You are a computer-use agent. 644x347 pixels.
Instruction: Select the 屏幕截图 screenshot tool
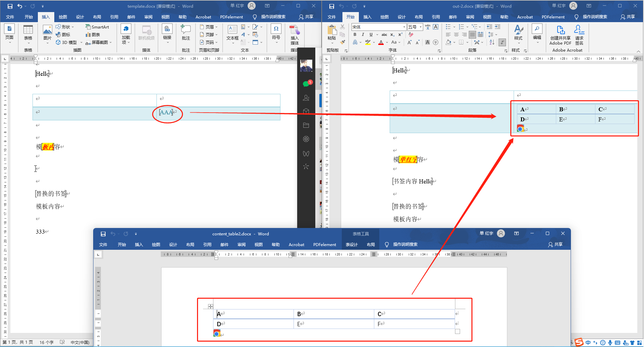(x=98, y=42)
